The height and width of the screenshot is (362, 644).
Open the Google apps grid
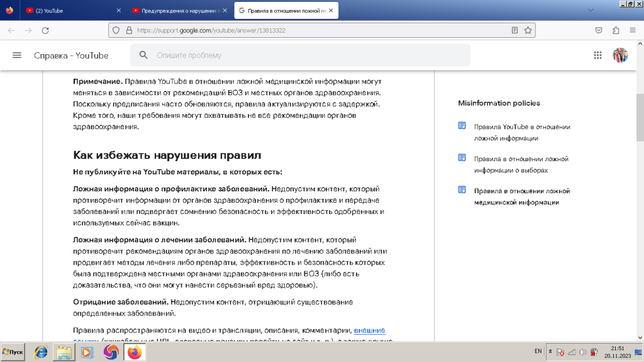pos(597,55)
